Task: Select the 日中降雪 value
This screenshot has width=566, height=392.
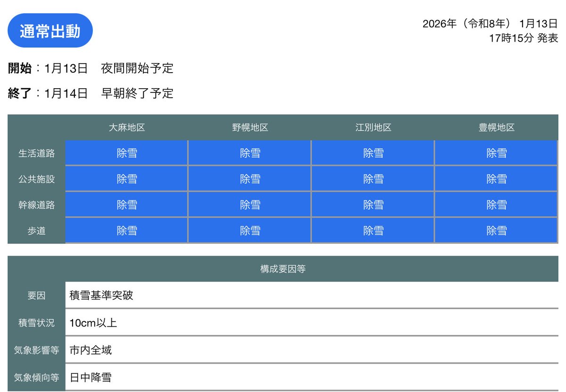Action: 91,377
